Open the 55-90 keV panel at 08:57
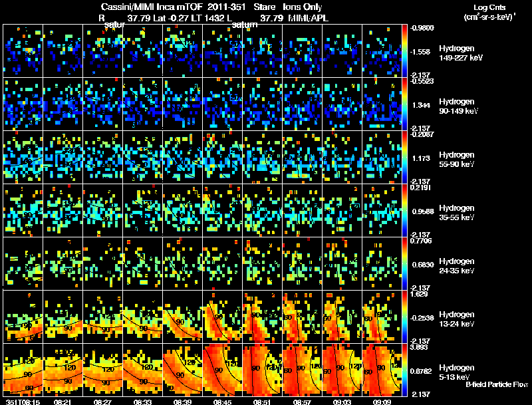The width and height of the screenshot is (532, 405). (x=302, y=158)
